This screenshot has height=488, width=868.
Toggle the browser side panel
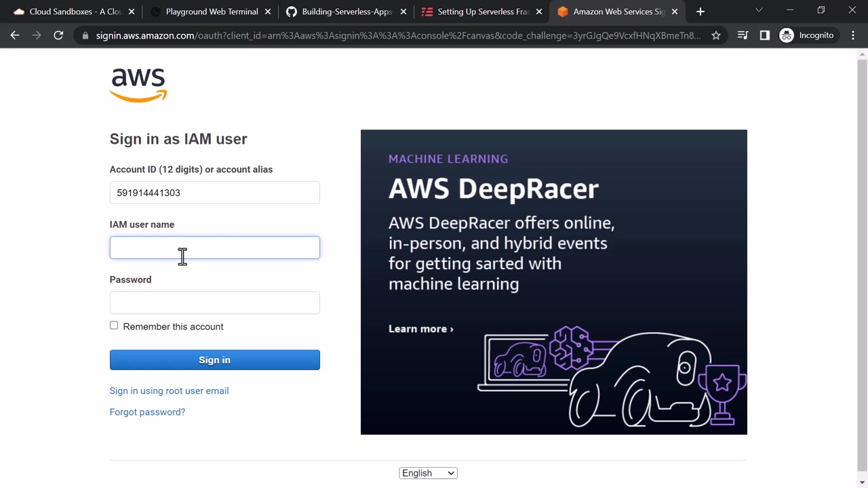click(765, 35)
